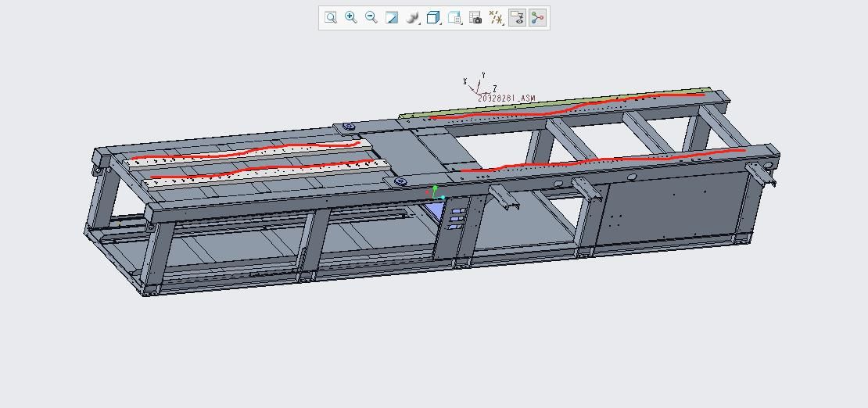Open the Saved Orientations cube dropdown
The width and height of the screenshot is (868, 408).
(x=434, y=17)
